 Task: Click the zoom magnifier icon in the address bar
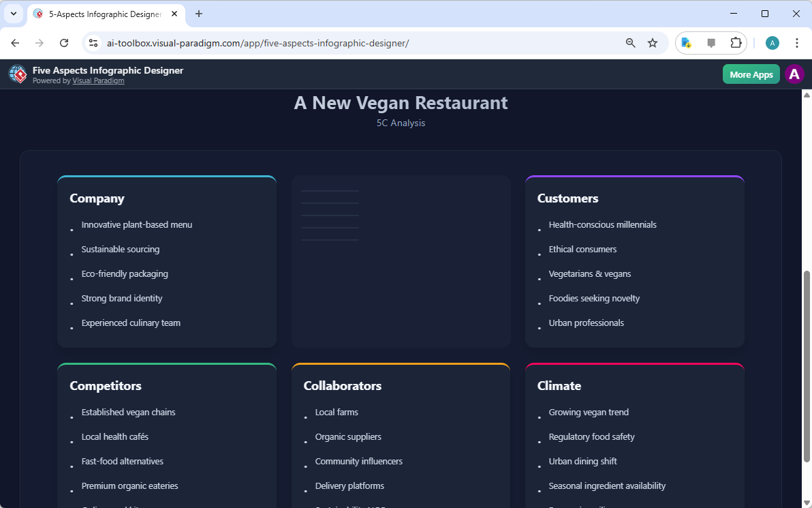[630, 42]
